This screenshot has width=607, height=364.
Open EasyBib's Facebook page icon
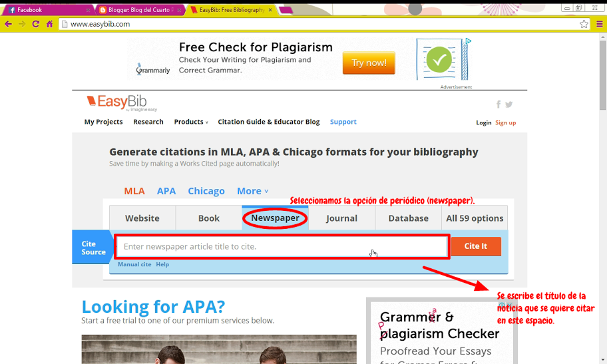pos(499,104)
